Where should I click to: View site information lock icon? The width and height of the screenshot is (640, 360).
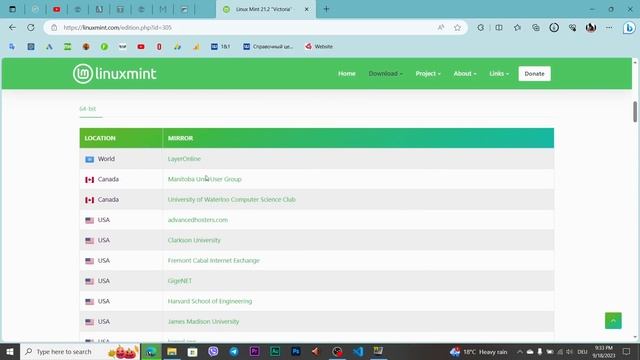pos(54,27)
